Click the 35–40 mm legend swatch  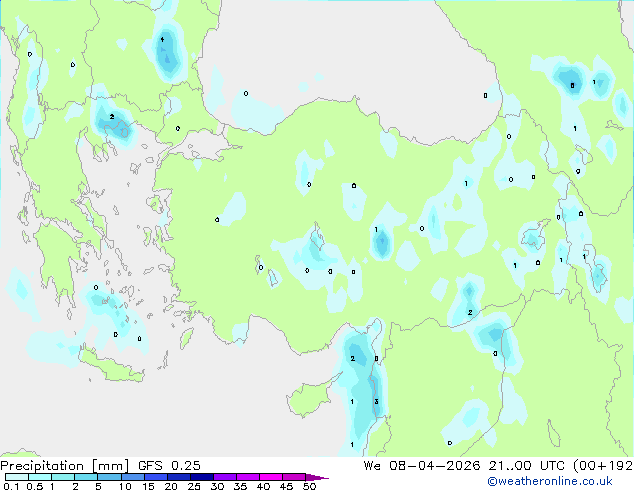click(x=247, y=477)
